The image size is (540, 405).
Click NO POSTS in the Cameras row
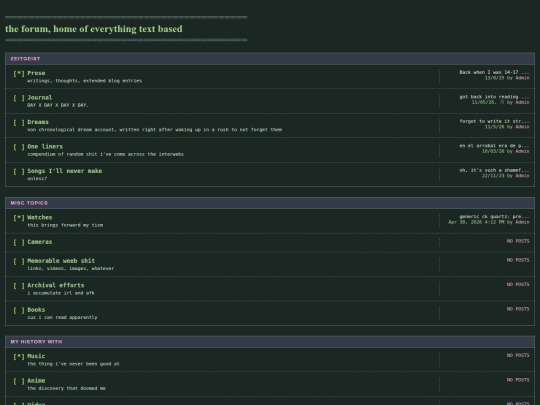[518, 241]
